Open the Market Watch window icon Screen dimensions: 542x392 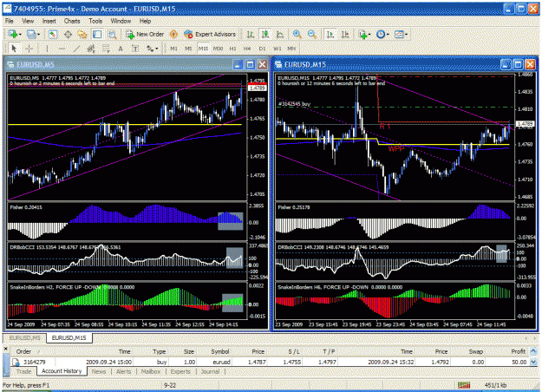pos(53,34)
